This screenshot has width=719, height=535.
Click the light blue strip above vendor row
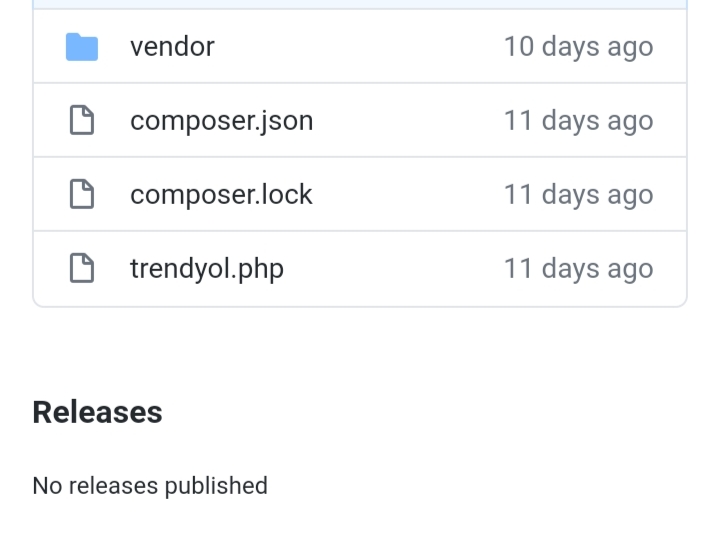(x=360, y=4)
